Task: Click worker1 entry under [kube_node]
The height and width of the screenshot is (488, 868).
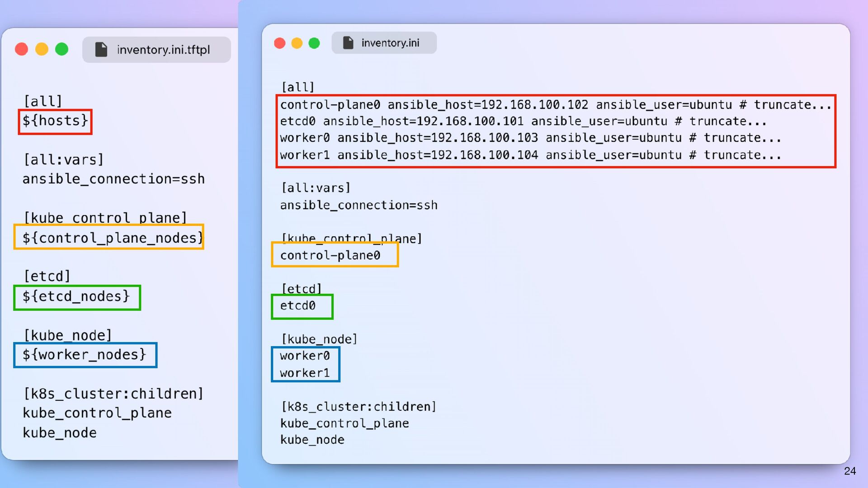Action: [x=305, y=373]
